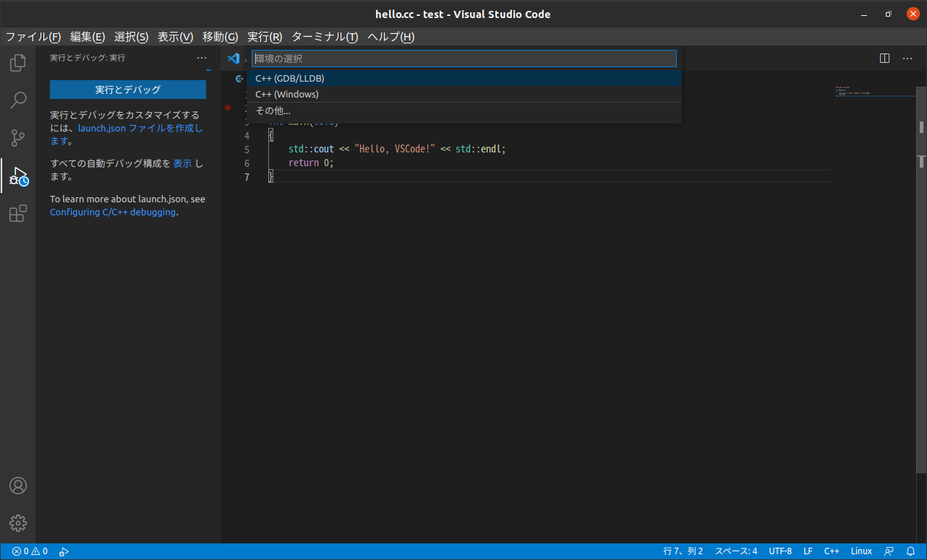Open the Manage gear icon
927x560 pixels.
tap(18, 522)
